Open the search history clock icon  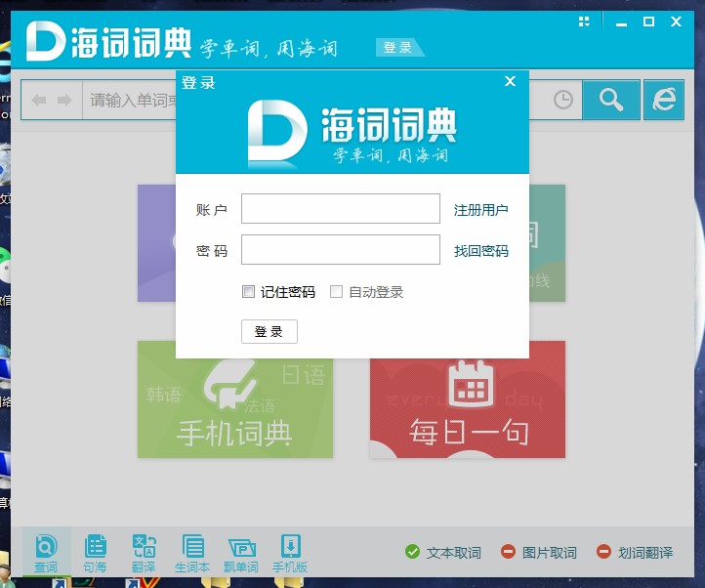[562, 100]
